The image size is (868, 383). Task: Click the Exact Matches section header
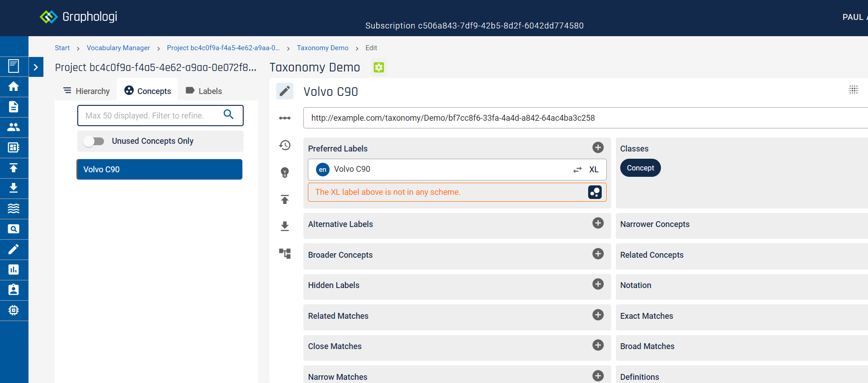tap(646, 316)
